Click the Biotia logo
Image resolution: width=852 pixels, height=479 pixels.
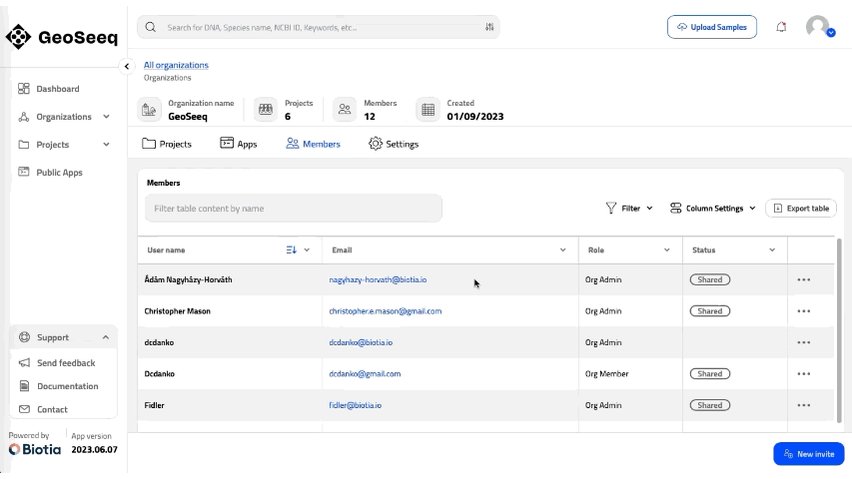tap(35, 450)
